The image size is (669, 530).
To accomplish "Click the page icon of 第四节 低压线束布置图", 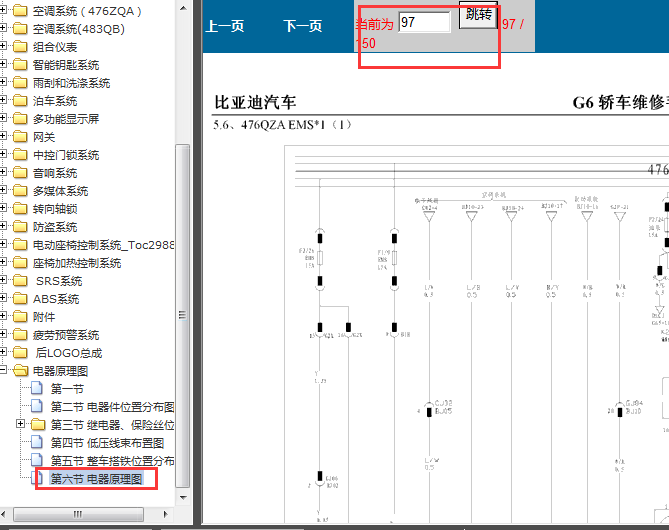I will click(37, 443).
